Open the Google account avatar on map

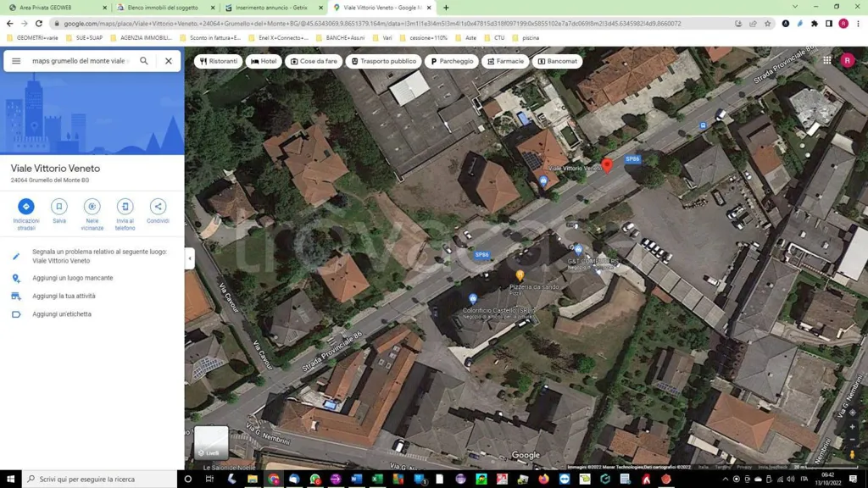point(847,60)
